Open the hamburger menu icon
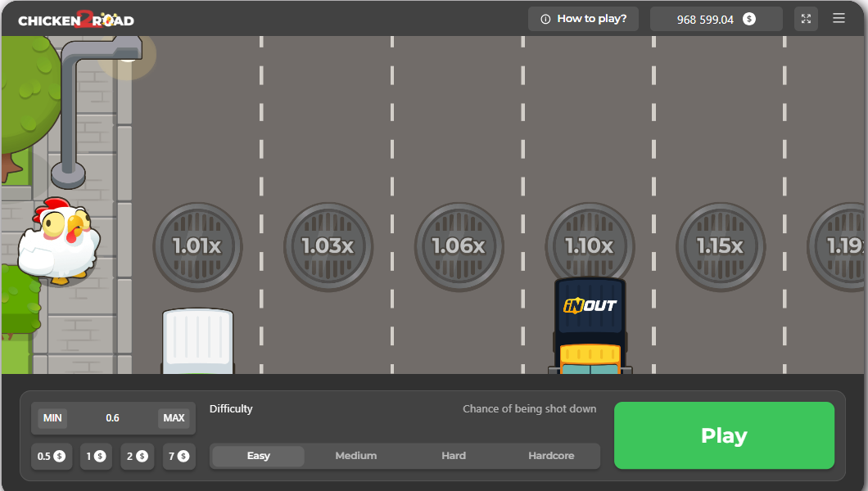This screenshot has height=491, width=868. pyautogui.click(x=839, y=18)
